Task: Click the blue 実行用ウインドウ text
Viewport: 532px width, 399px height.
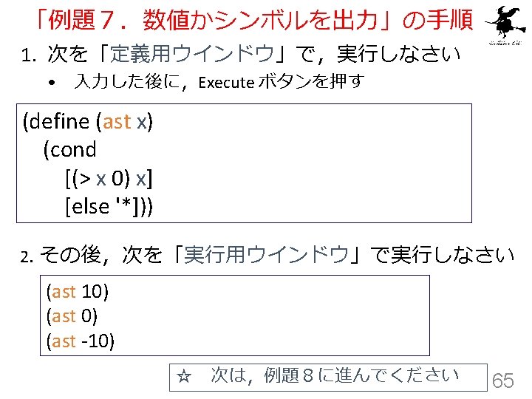Action: tap(266, 254)
